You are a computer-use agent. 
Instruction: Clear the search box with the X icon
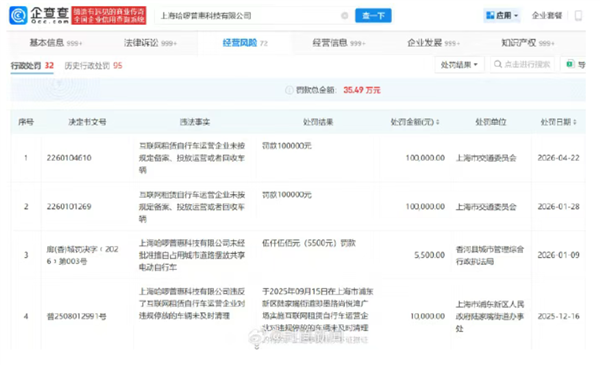(x=344, y=16)
